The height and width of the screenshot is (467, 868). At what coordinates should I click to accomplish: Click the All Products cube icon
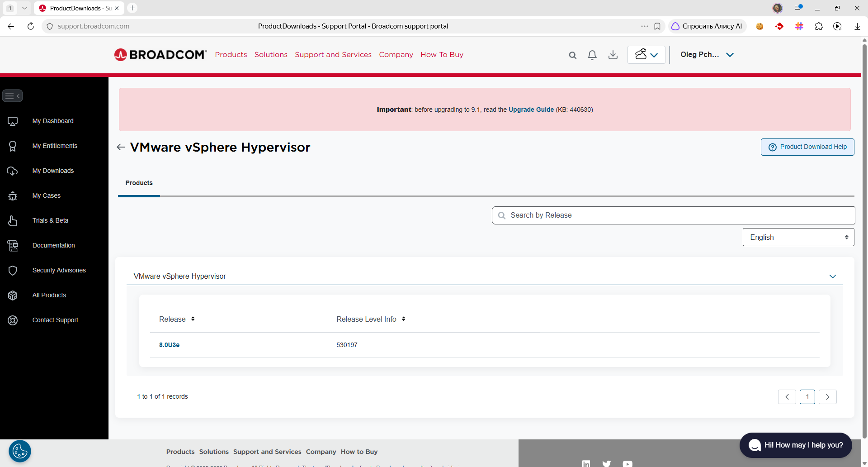point(13,295)
